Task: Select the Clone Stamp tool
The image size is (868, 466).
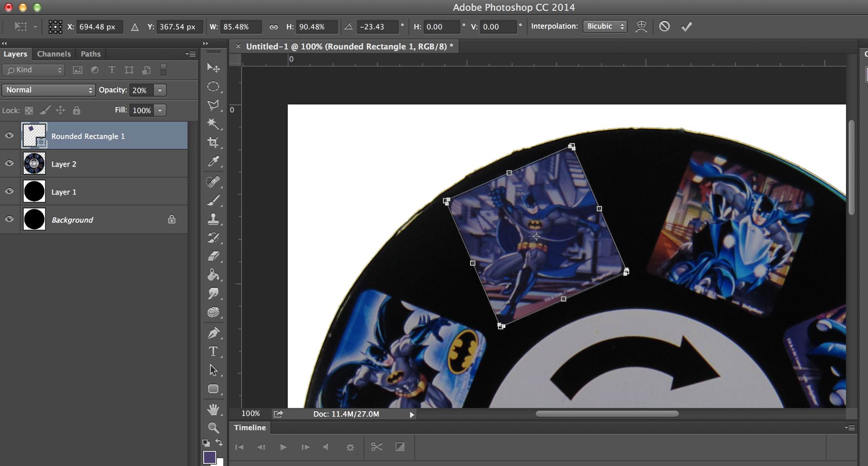Action: tap(213, 219)
